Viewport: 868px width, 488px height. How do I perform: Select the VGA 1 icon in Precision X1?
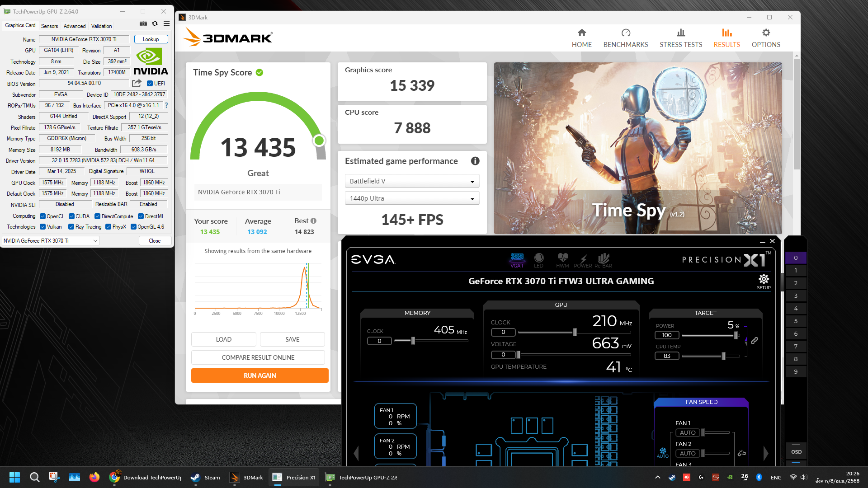pos(517,260)
